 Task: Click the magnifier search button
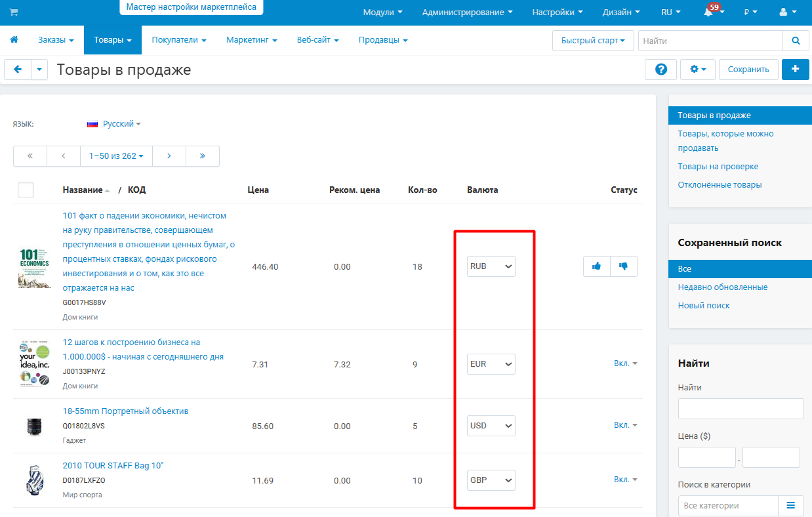coord(796,41)
